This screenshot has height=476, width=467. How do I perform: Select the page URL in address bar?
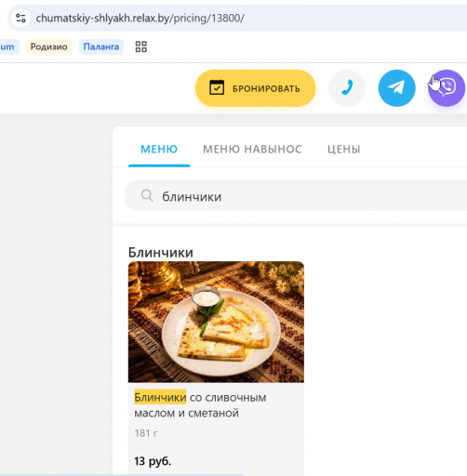(140, 19)
